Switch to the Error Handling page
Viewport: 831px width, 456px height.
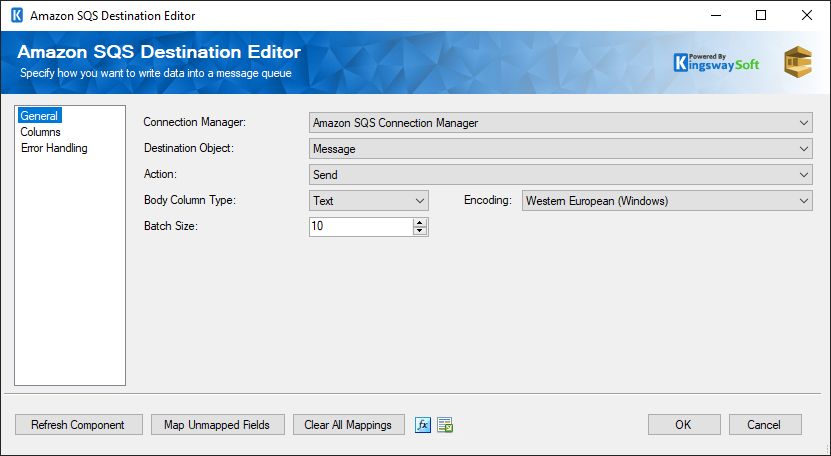(54, 148)
